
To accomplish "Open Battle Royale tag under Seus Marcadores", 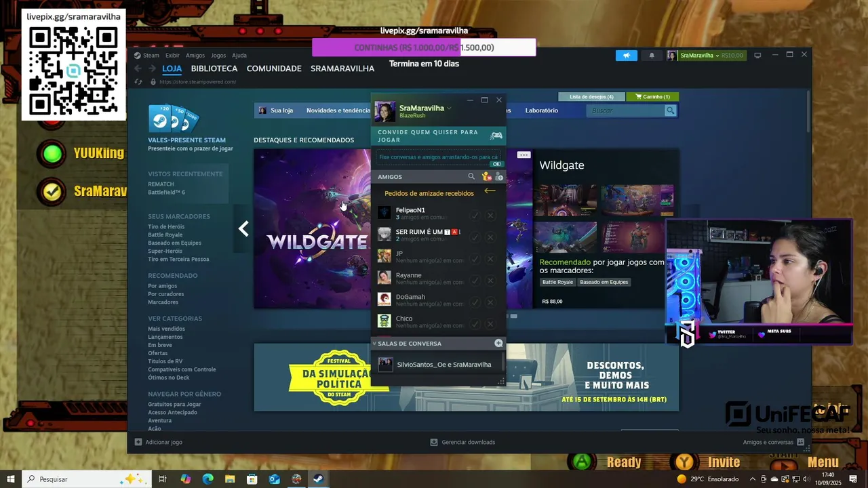I will click(166, 235).
